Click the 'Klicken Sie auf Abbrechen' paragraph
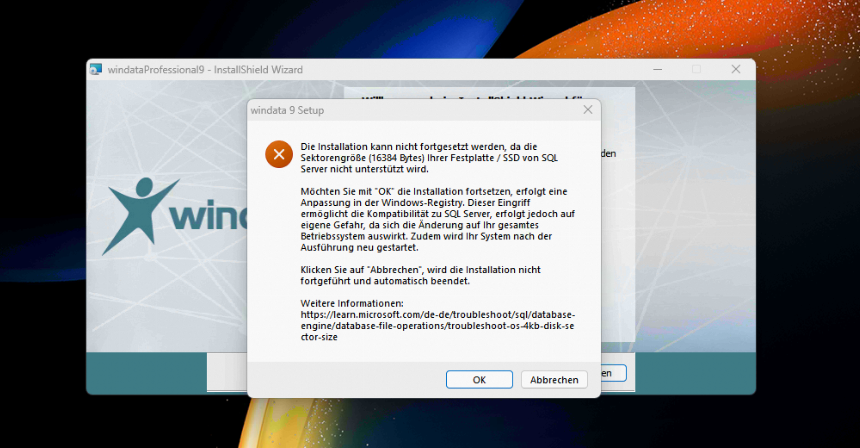 pyautogui.click(x=420, y=275)
